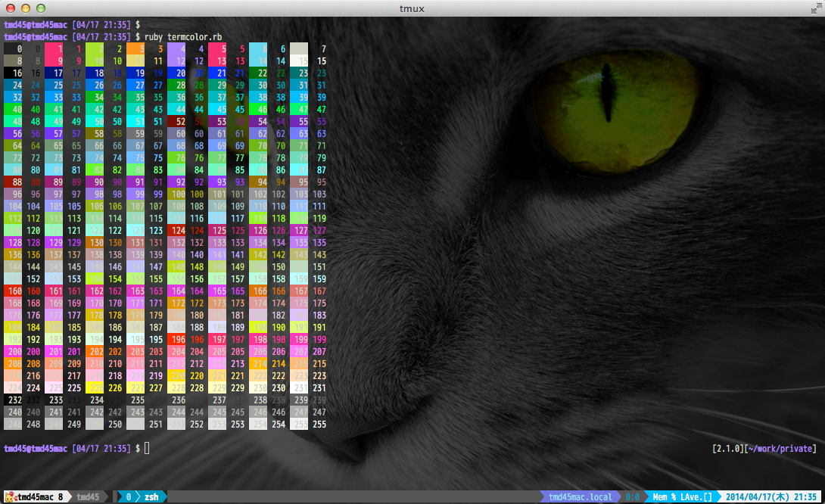Click the 0:0 pane indicator

tap(633, 496)
